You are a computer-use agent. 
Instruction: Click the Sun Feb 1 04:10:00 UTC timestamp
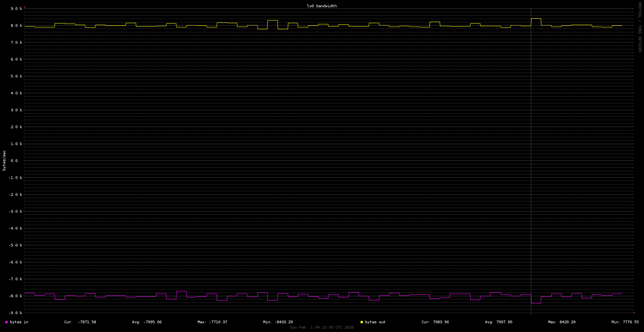click(x=321, y=327)
